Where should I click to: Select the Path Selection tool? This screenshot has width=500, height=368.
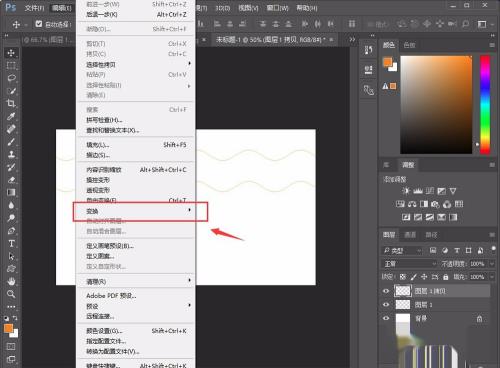pyautogui.click(x=11, y=256)
